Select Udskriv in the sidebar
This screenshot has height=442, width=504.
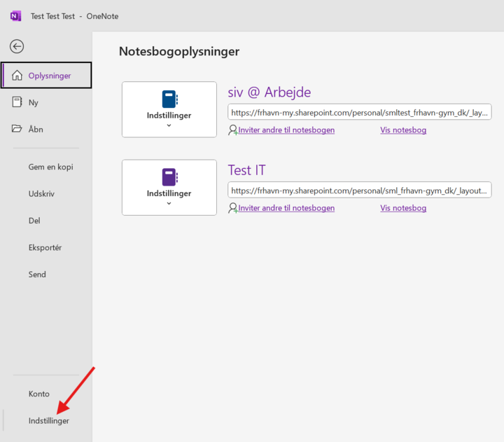(41, 193)
